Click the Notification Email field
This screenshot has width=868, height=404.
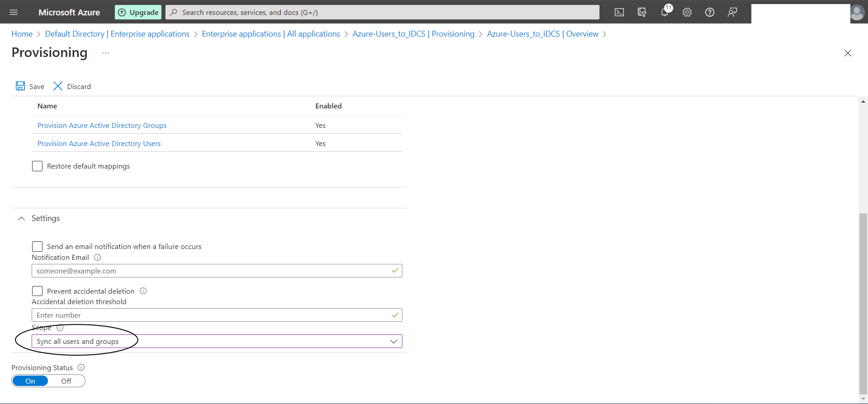(x=217, y=271)
